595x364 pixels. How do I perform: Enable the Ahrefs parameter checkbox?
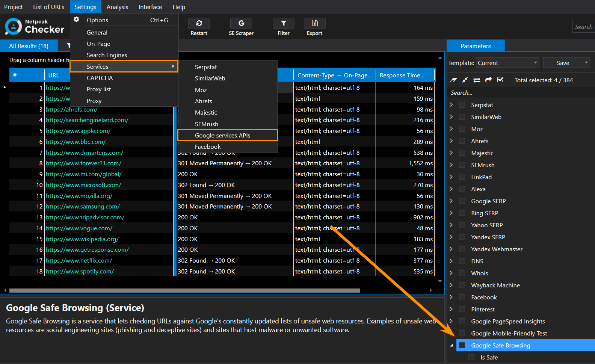[x=462, y=141]
